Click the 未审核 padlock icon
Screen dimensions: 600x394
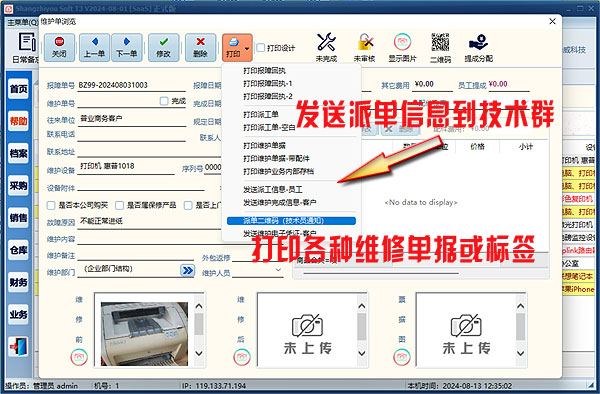364,47
